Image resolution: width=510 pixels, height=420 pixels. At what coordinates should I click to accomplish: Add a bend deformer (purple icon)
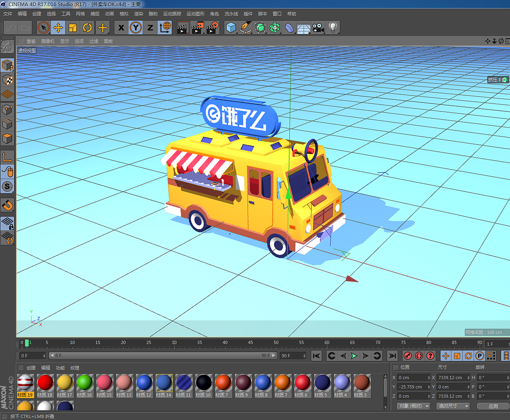289,27
